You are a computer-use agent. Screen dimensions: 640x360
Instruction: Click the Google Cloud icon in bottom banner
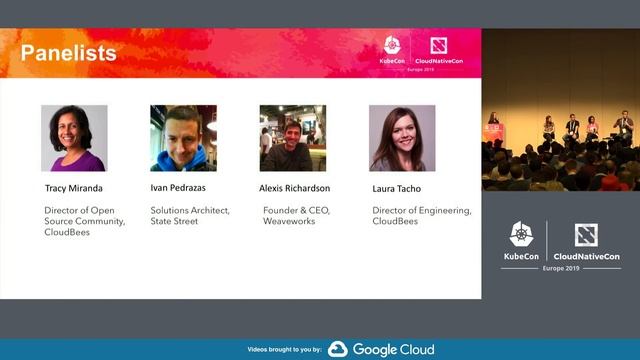click(338, 349)
